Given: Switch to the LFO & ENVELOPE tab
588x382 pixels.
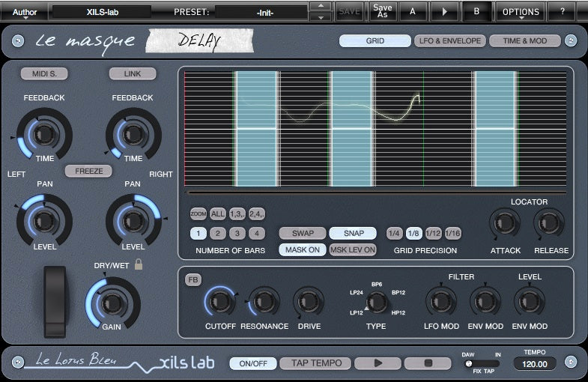Looking at the screenshot, I should click(449, 40).
